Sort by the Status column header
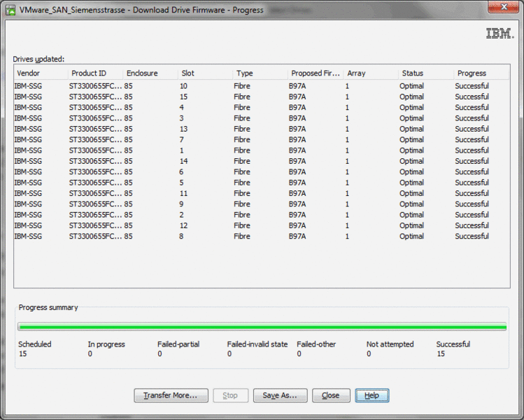524x420 pixels. click(x=425, y=73)
